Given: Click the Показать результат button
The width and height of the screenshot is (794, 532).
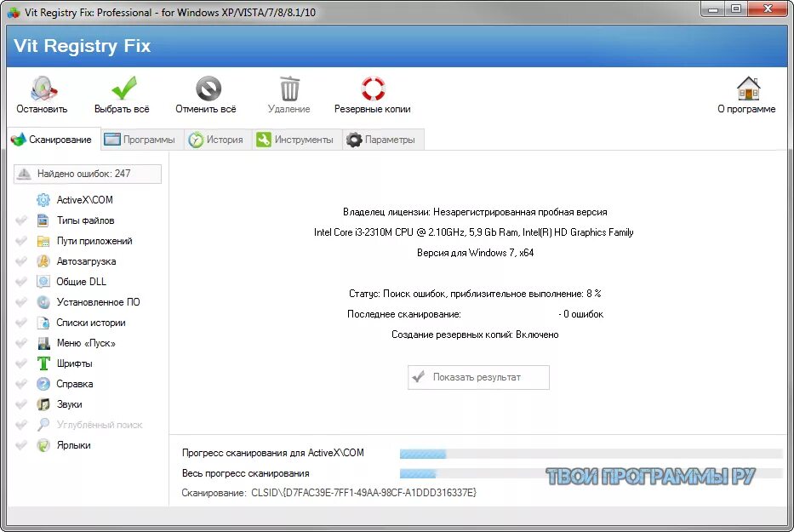Looking at the screenshot, I should [478, 377].
